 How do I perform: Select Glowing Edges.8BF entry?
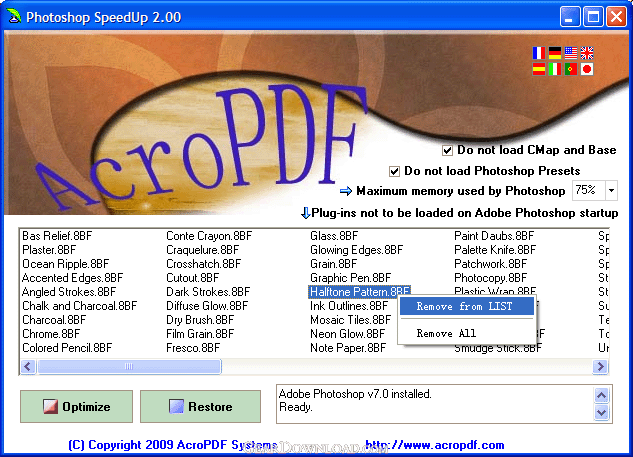356,250
